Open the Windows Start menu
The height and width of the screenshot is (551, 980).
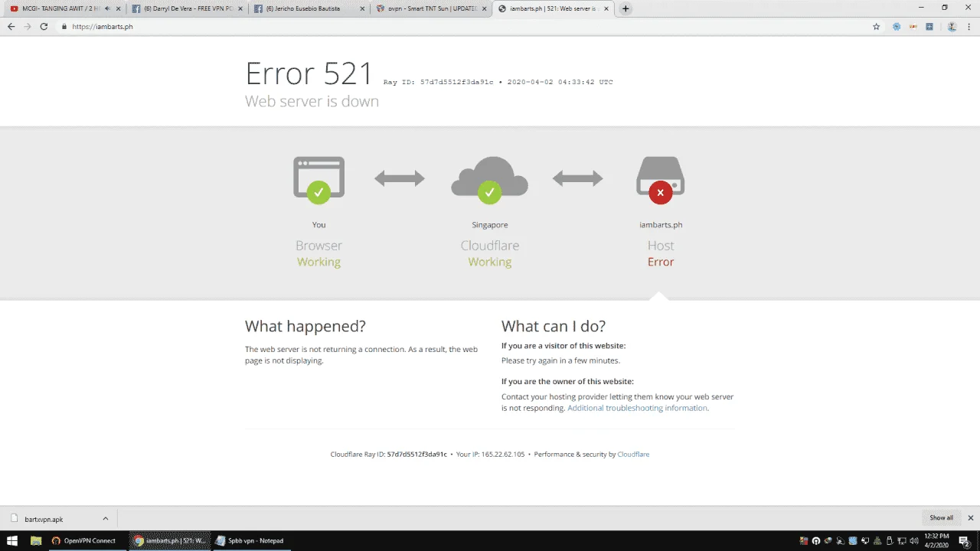click(x=13, y=540)
